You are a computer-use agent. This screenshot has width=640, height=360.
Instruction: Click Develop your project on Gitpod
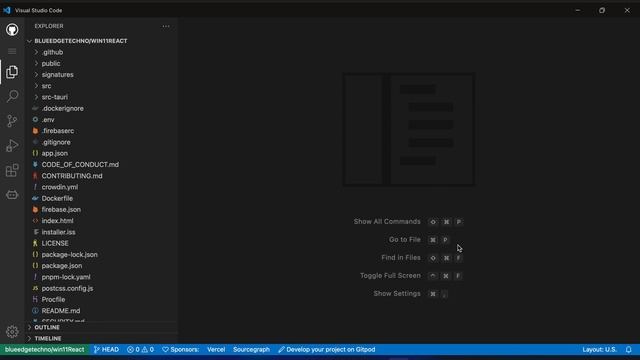tap(327, 350)
